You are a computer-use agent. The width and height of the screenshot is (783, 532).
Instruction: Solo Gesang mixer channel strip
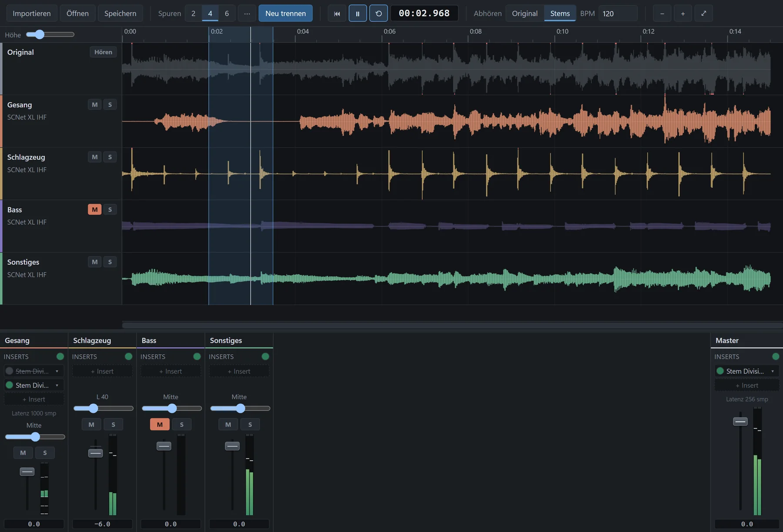pos(45,453)
